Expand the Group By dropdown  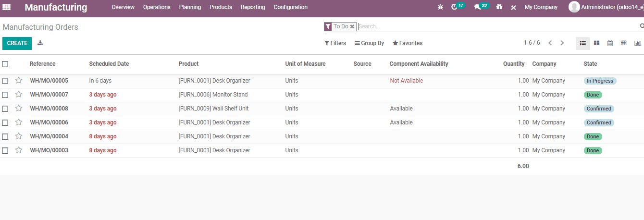tap(369, 43)
